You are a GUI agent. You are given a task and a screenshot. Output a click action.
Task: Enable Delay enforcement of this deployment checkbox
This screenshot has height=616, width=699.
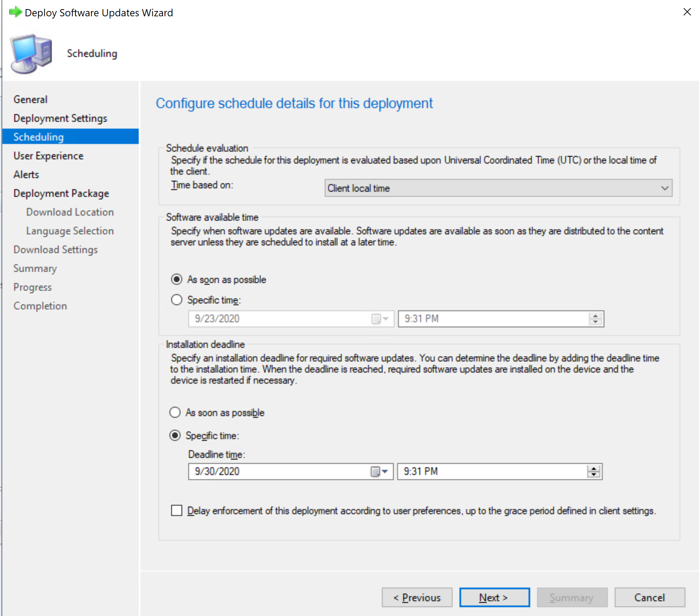177,511
